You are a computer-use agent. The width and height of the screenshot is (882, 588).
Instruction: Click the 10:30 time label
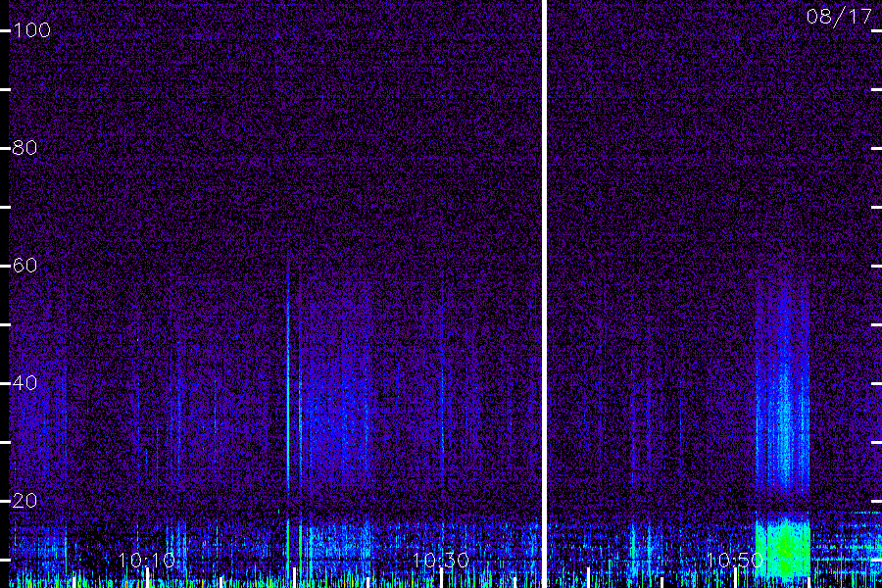tap(441, 560)
